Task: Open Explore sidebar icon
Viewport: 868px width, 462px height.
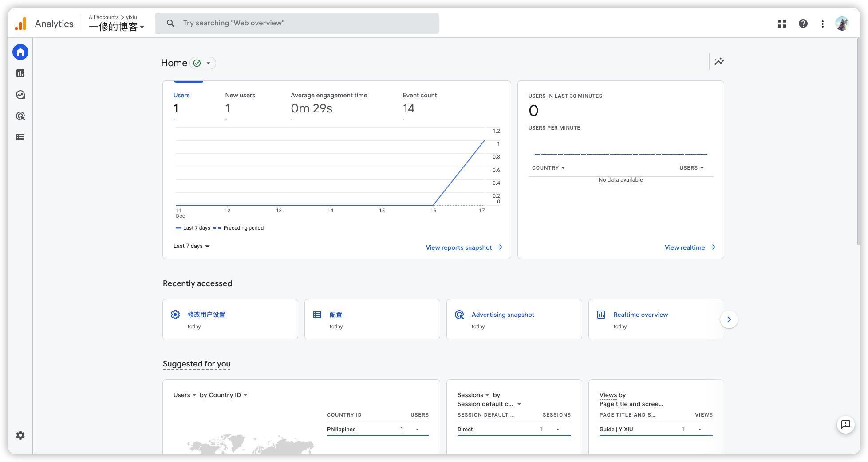Action: [20, 95]
